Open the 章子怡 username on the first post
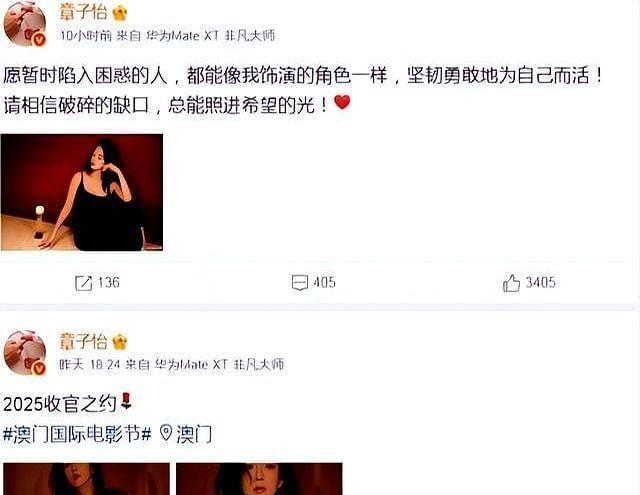The image size is (640, 495). (x=83, y=12)
